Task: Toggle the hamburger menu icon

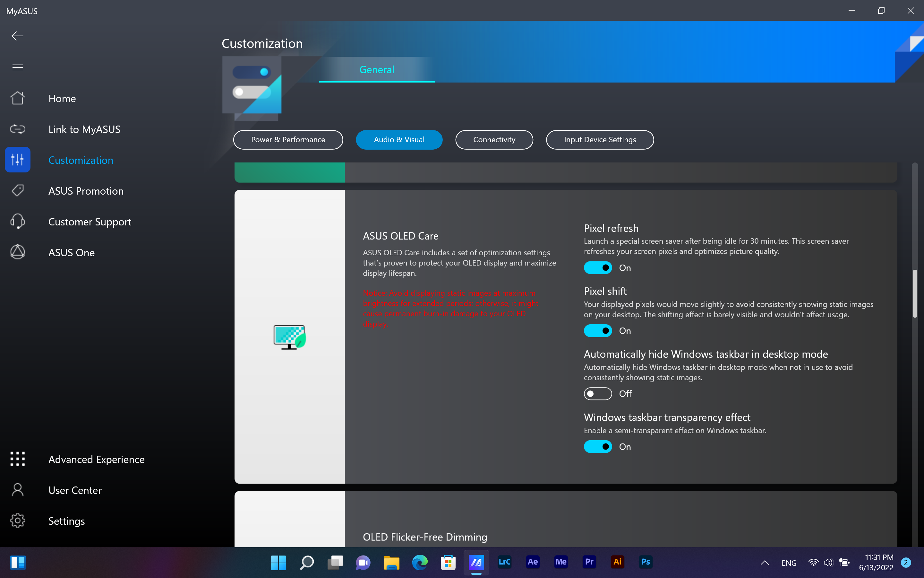Action: (18, 68)
